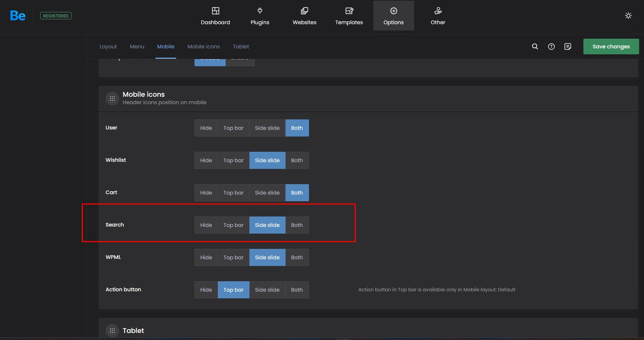
Task: Click Save changes button
Action: pos(611,46)
